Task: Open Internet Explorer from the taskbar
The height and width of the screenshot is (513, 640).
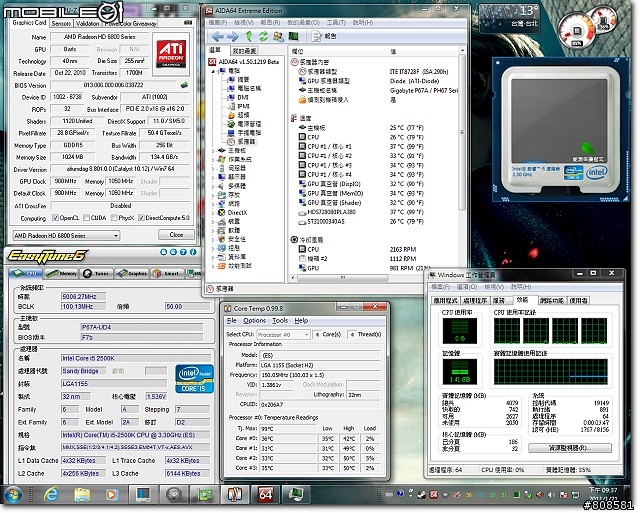Action: pyautogui.click(x=51, y=494)
